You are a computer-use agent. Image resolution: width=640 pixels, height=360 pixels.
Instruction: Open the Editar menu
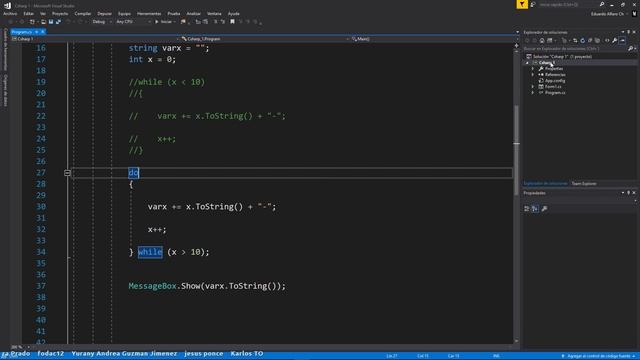click(x=29, y=13)
